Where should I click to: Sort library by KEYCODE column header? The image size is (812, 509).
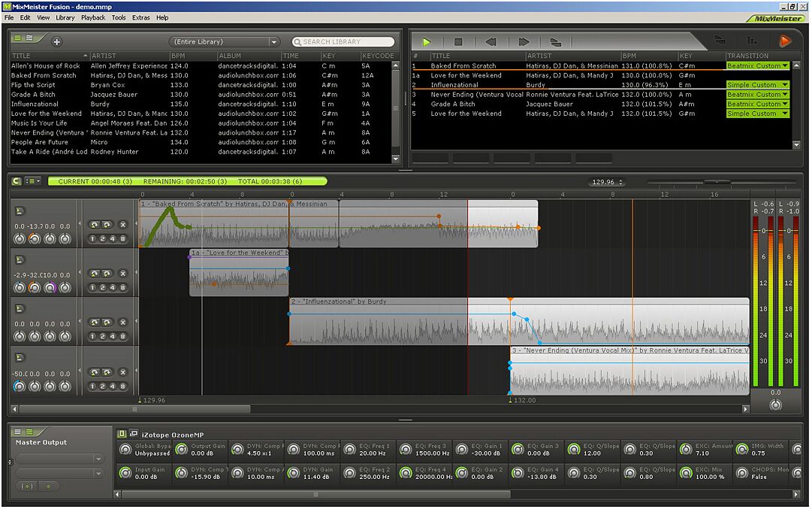click(378, 56)
